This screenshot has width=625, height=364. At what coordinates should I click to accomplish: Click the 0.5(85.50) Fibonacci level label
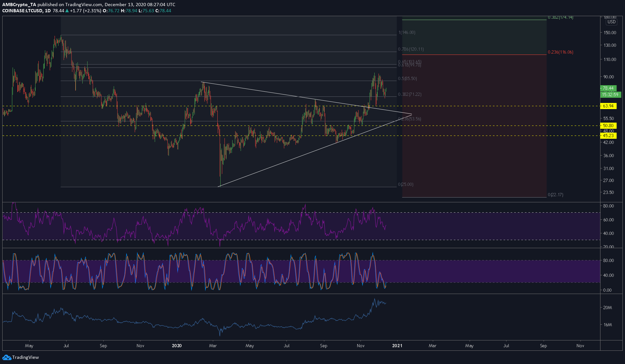(407, 78)
